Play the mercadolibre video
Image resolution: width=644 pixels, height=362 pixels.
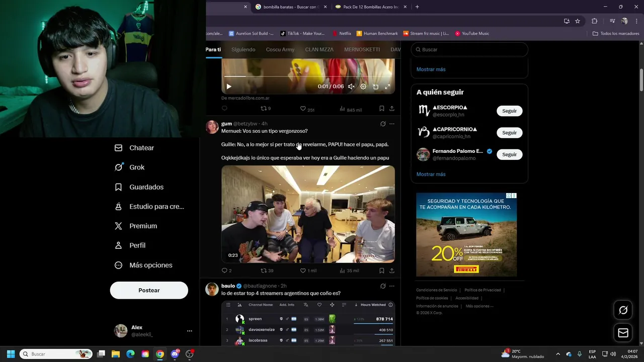pos(228,86)
